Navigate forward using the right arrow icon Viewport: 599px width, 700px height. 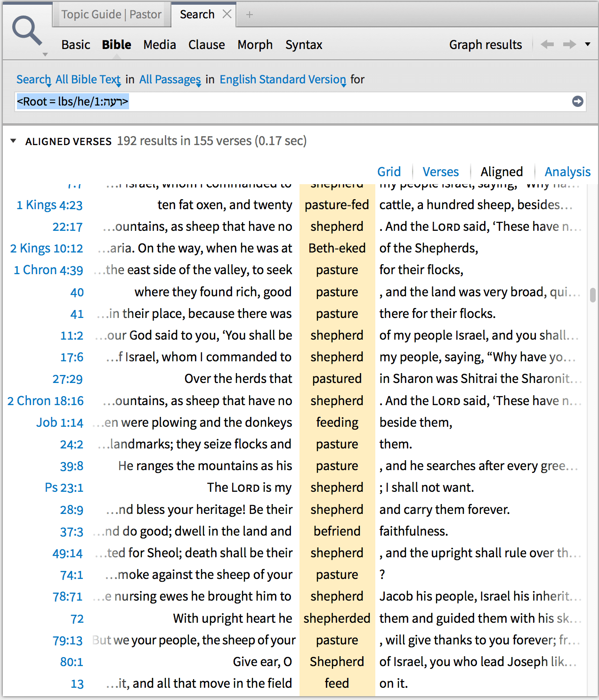click(569, 44)
